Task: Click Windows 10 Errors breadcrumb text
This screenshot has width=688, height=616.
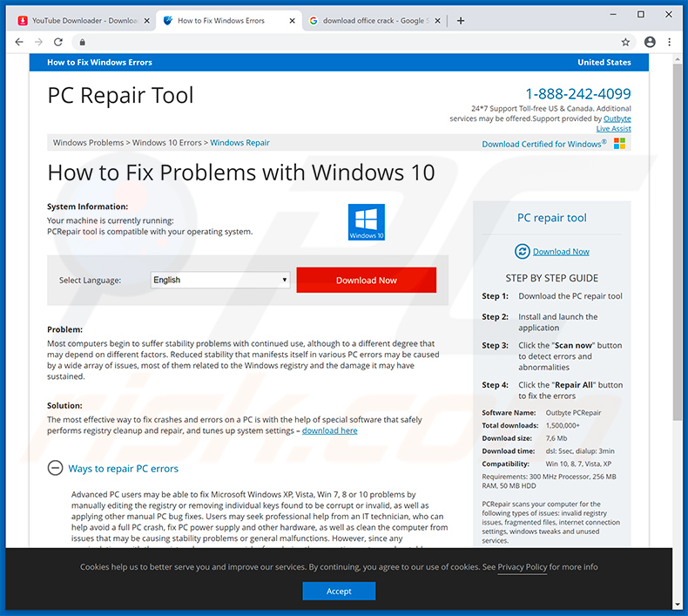Action: click(166, 143)
